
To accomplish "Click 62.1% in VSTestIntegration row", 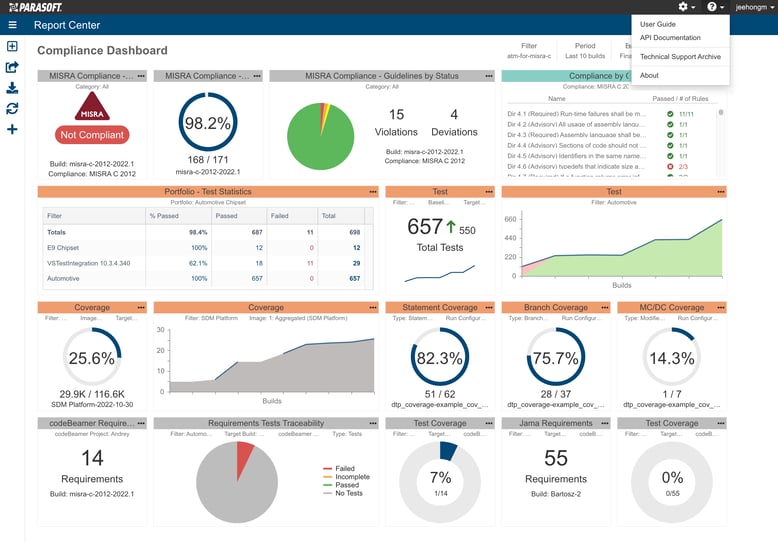I will (198, 263).
